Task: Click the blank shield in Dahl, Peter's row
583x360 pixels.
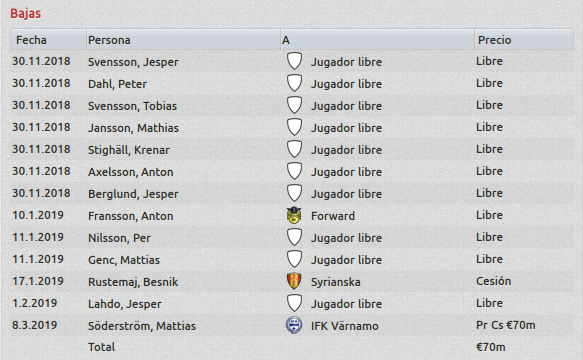Action: tap(294, 83)
